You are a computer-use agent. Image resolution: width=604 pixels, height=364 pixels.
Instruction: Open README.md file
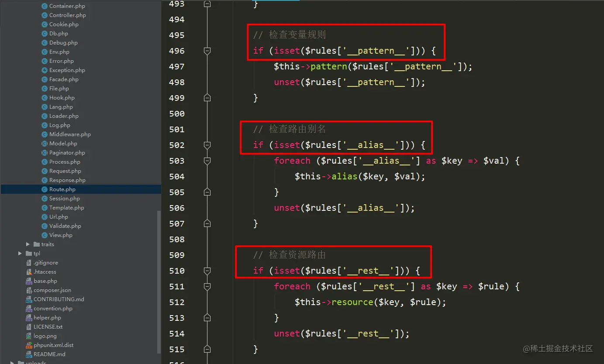coord(49,354)
